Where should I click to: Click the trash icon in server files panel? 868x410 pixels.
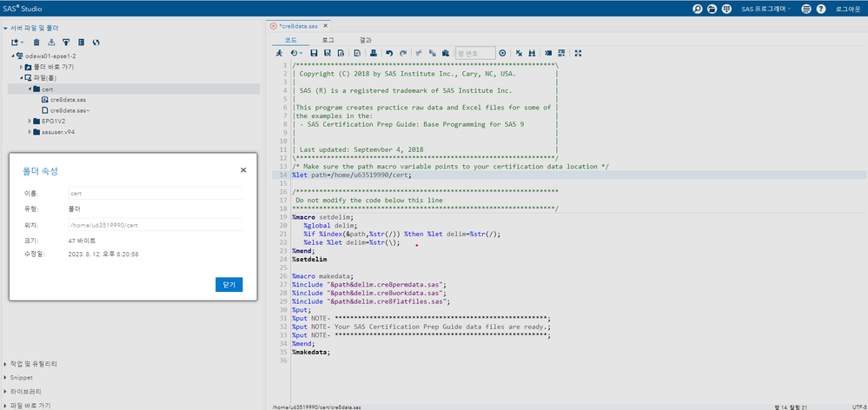point(36,42)
